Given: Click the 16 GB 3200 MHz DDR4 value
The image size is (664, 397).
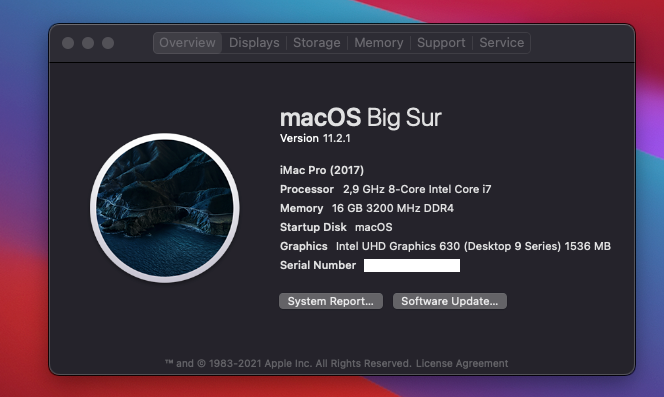Looking at the screenshot, I should [x=393, y=208].
